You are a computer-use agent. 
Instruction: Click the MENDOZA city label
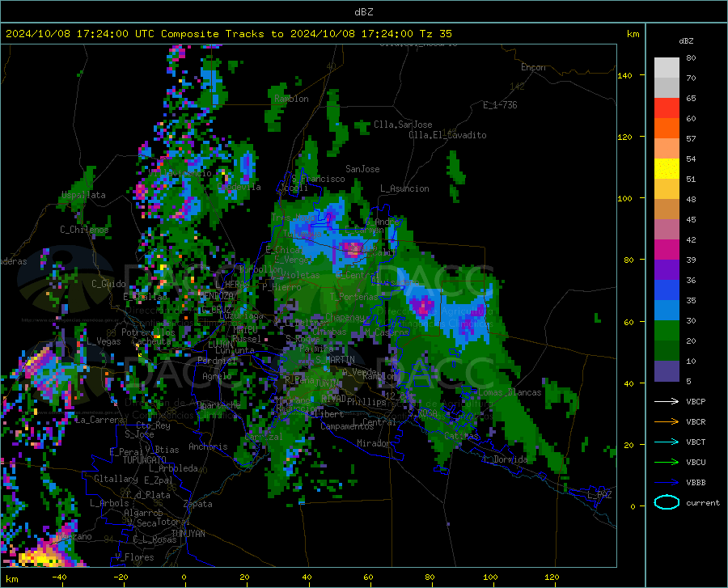click(x=216, y=295)
